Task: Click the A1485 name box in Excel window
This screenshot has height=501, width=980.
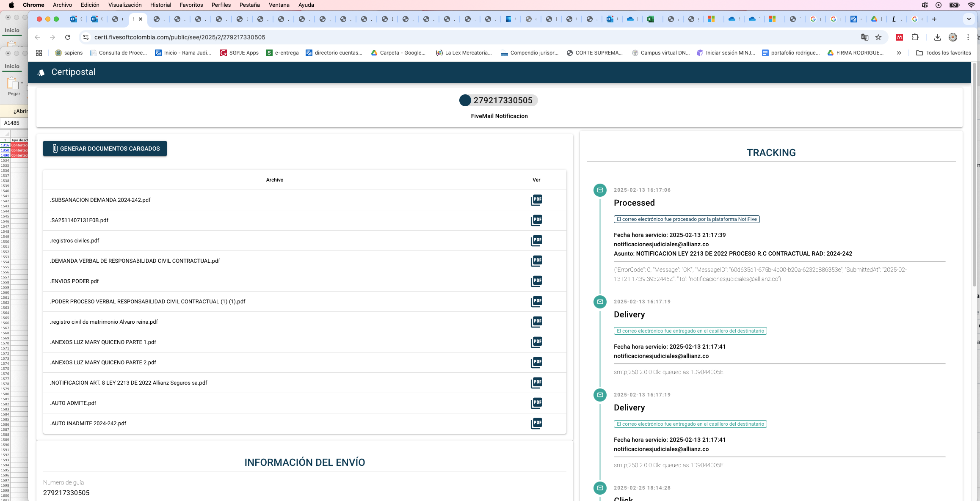Action: coord(14,123)
